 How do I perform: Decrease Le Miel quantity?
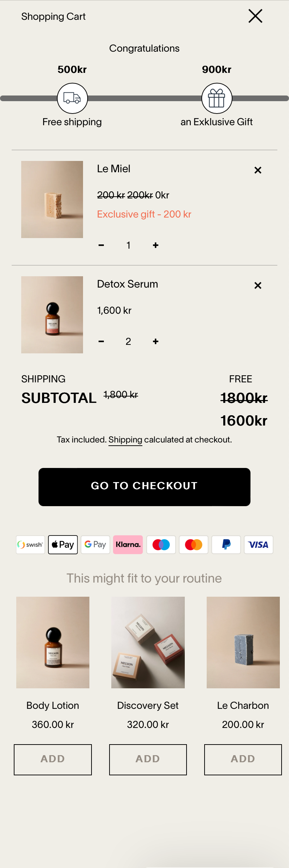[101, 245]
